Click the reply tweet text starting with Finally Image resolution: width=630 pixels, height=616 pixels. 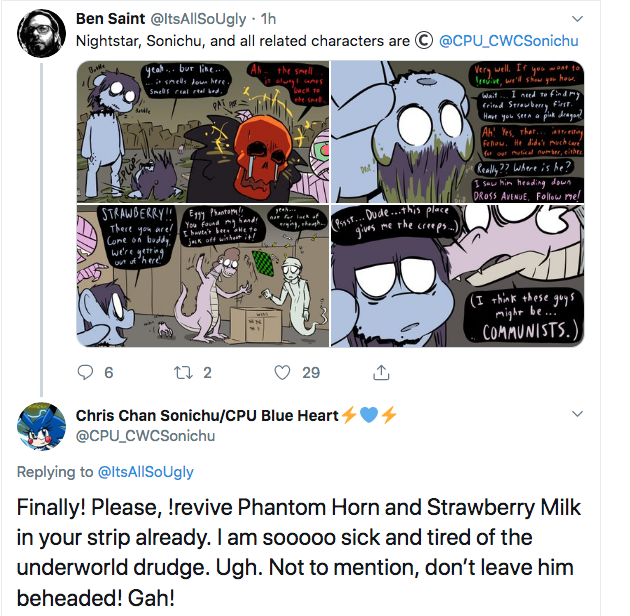click(x=299, y=553)
